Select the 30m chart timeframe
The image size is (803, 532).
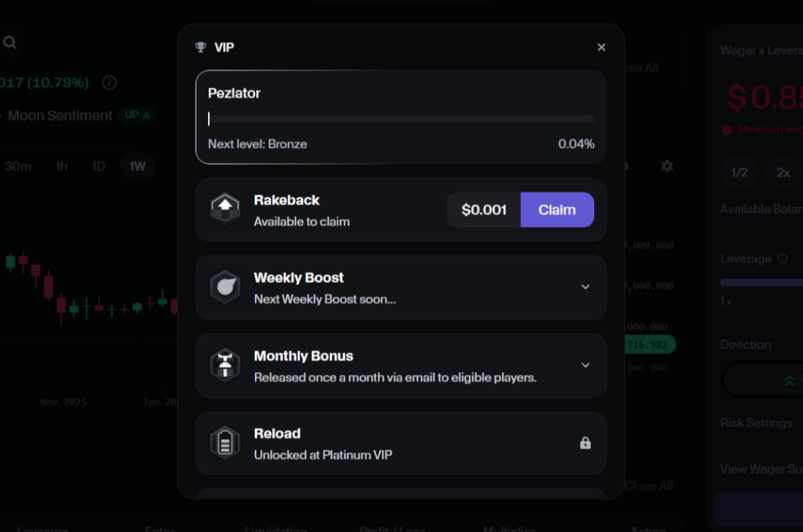click(x=18, y=167)
